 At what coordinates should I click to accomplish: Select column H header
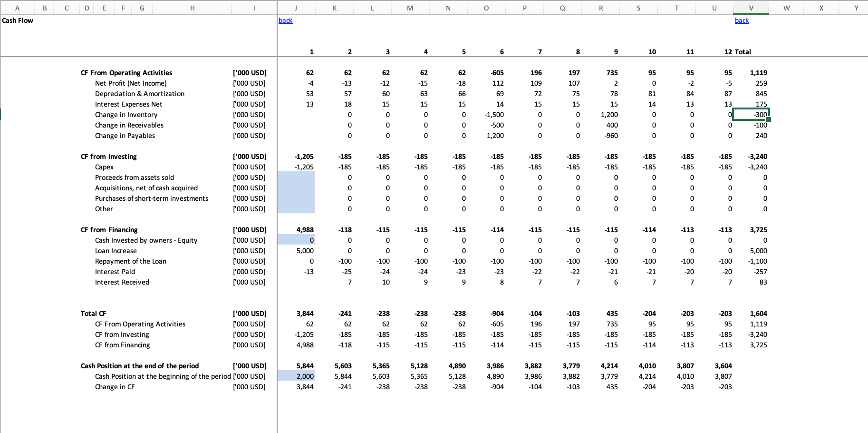[192, 8]
